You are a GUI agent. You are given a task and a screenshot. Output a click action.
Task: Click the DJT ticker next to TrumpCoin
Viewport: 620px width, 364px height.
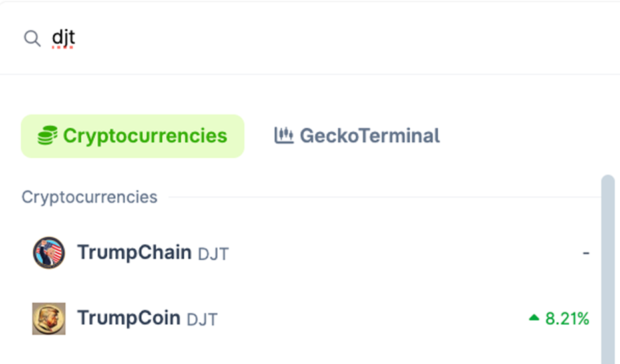[202, 319]
